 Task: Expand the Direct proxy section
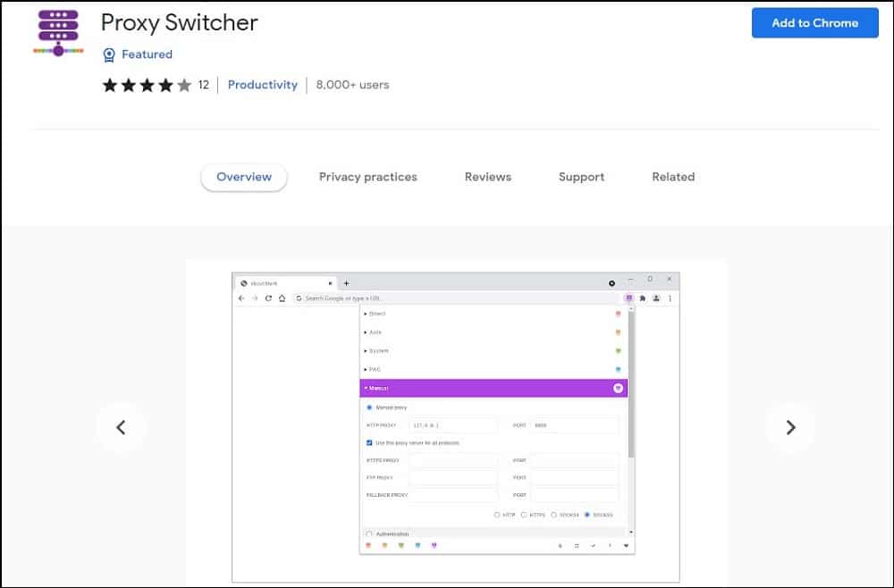pos(493,314)
